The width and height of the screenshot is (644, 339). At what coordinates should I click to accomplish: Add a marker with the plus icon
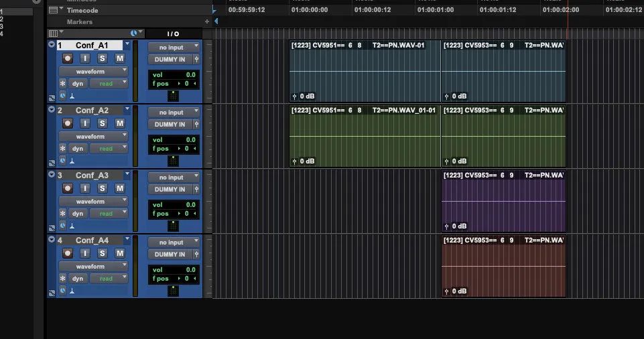(x=206, y=21)
